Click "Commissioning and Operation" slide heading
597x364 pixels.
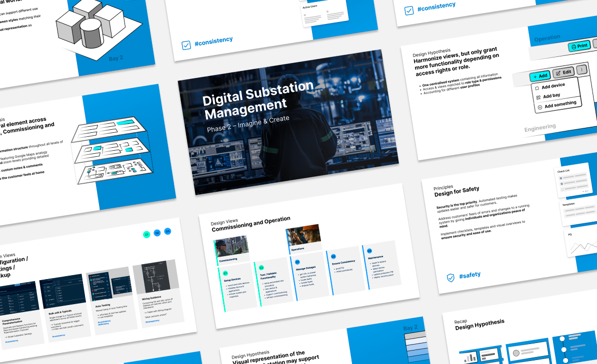[251, 224]
